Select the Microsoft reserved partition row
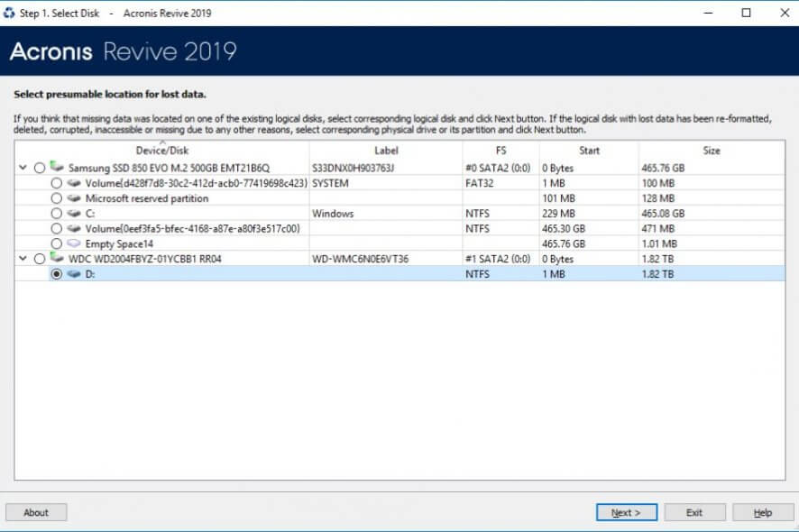This screenshot has height=532, width=799. pos(180,198)
